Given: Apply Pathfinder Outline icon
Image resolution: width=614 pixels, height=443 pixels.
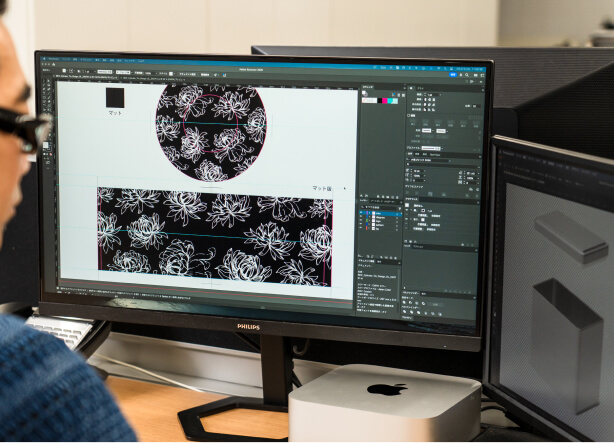Looking at the screenshot, I should (433, 314).
